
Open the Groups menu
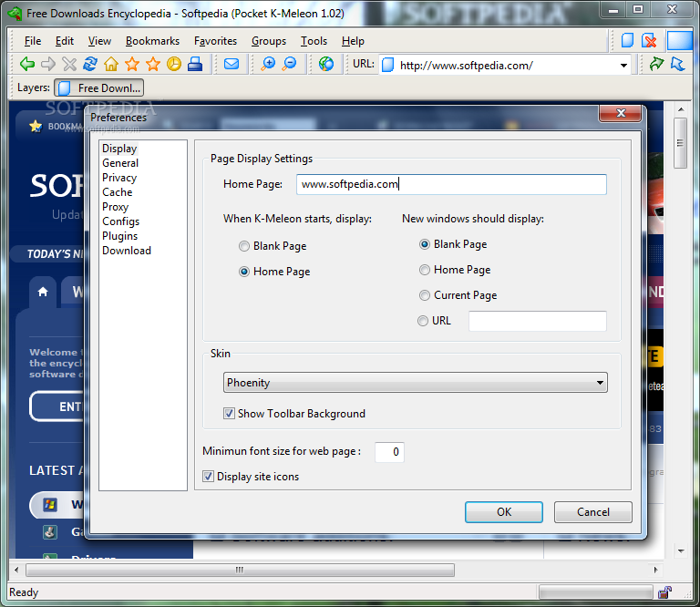tap(269, 41)
